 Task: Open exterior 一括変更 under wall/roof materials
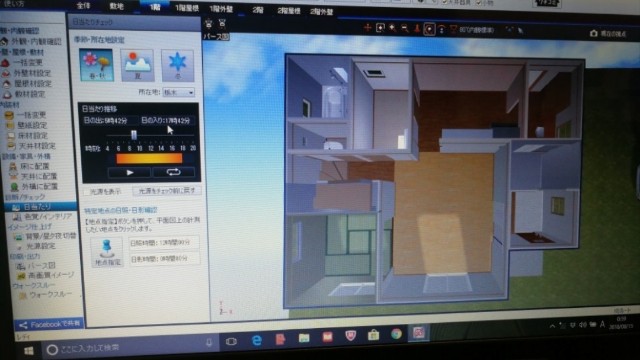pyautogui.click(x=23, y=62)
